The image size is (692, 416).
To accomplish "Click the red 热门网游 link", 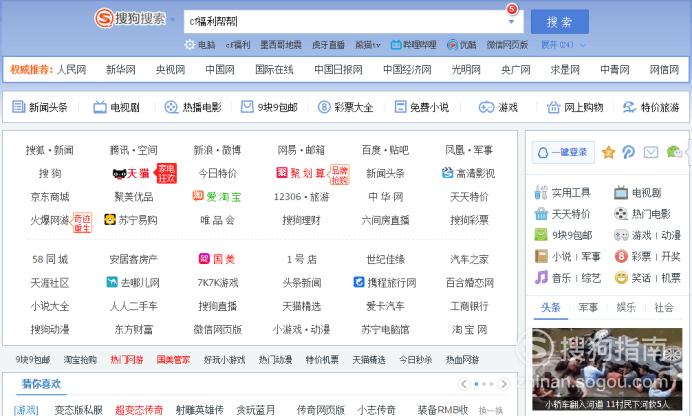I will [x=127, y=360].
